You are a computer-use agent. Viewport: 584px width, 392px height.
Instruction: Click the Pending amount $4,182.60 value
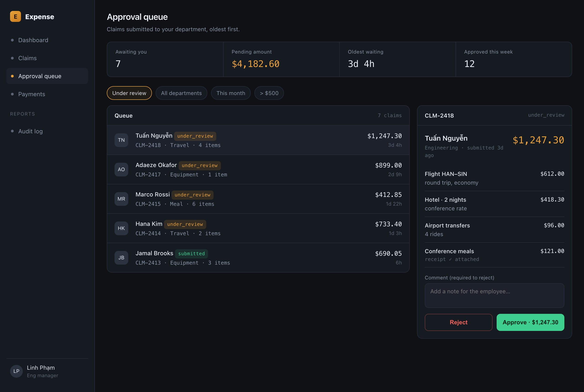255,64
